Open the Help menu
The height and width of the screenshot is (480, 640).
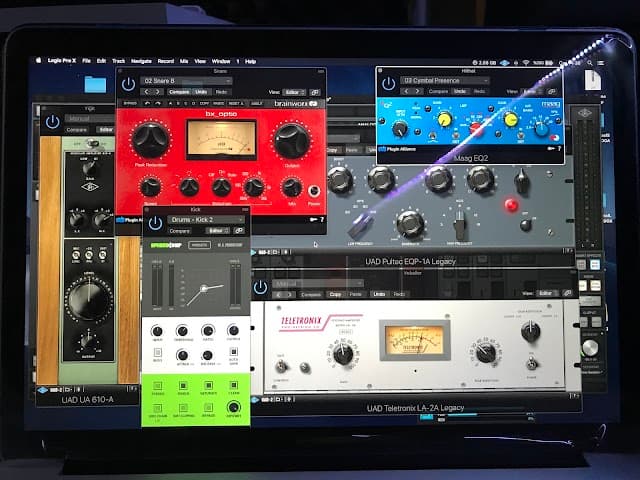click(x=250, y=62)
